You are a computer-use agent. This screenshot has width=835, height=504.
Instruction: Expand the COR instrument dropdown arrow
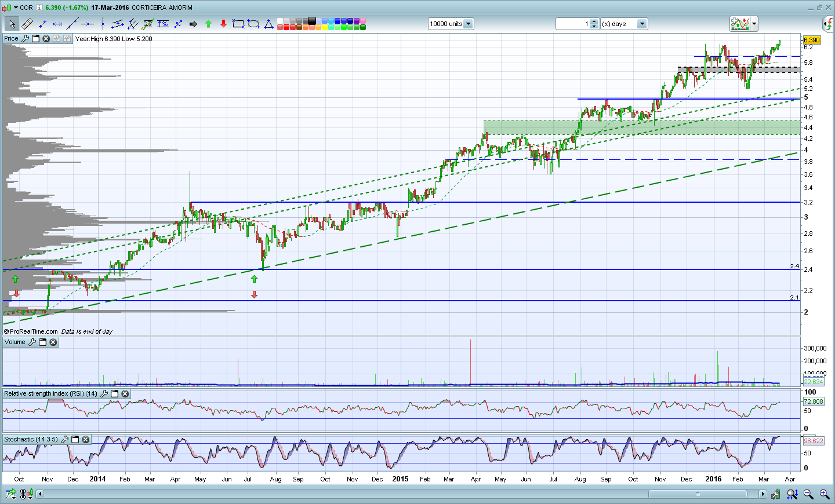[15, 8]
